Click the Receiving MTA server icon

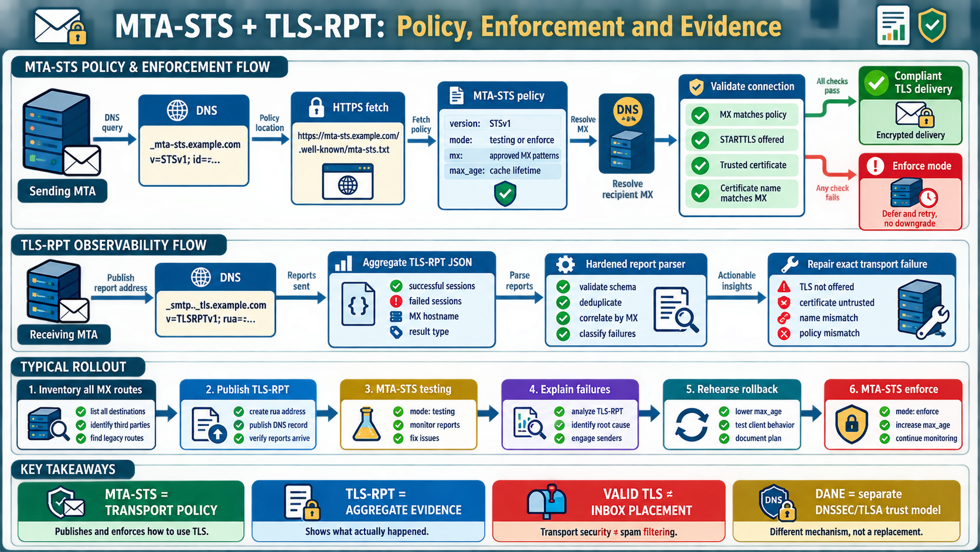58,292
